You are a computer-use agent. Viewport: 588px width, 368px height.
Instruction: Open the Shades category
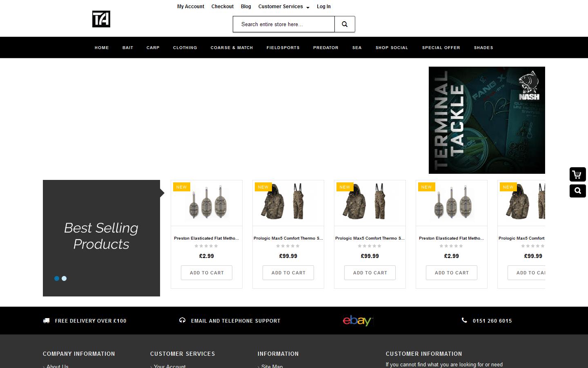483,47
